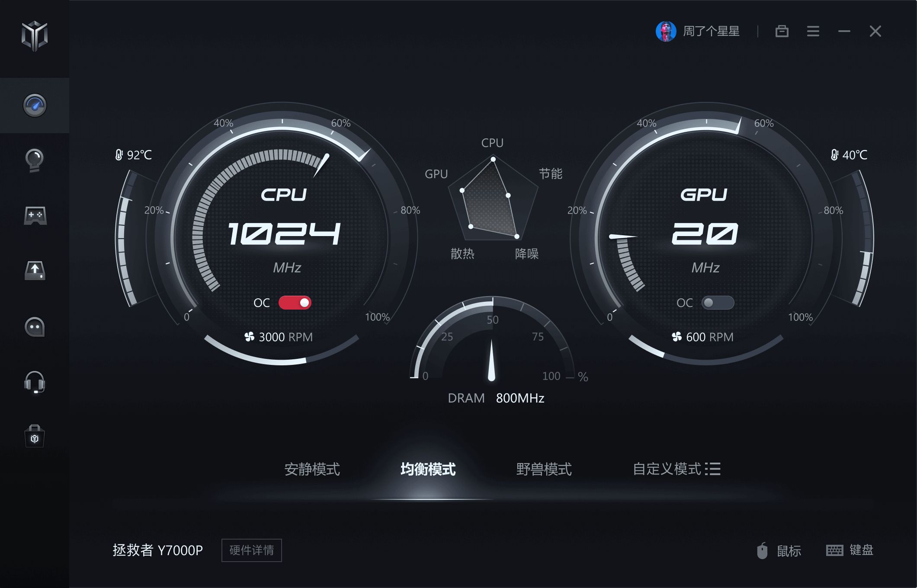Switch to 安静模式 tab

[312, 469]
